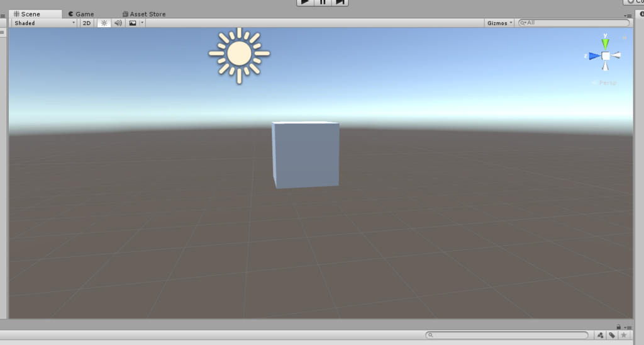The image size is (644, 345).
Task: Open the left panel options menu icon
Action: pos(3,16)
